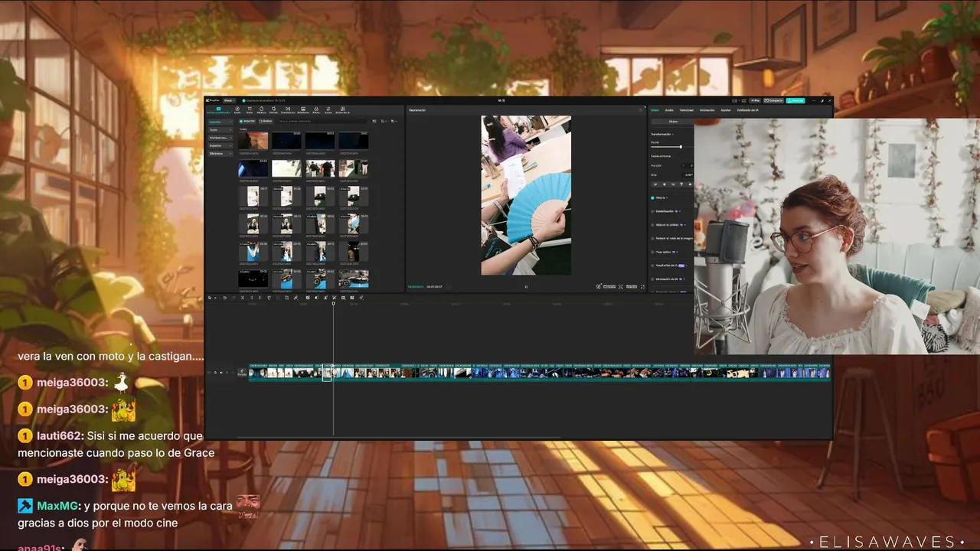This screenshot has height=551, width=980.
Task: Click the media search field
Action: [x=322, y=121]
